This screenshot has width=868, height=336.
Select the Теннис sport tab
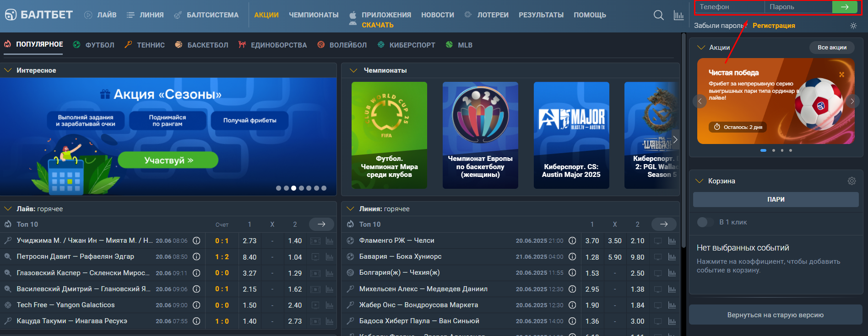click(x=145, y=45)
